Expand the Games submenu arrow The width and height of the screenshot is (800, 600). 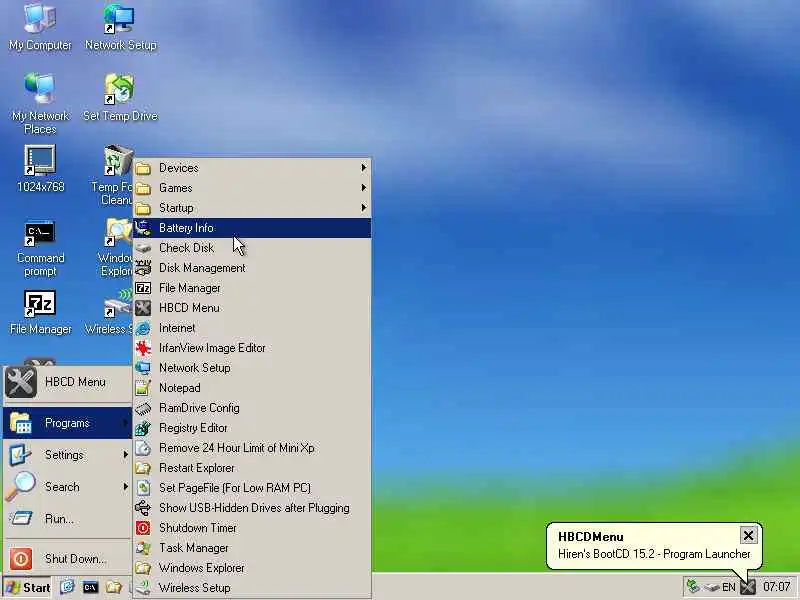tap(363, 187)
